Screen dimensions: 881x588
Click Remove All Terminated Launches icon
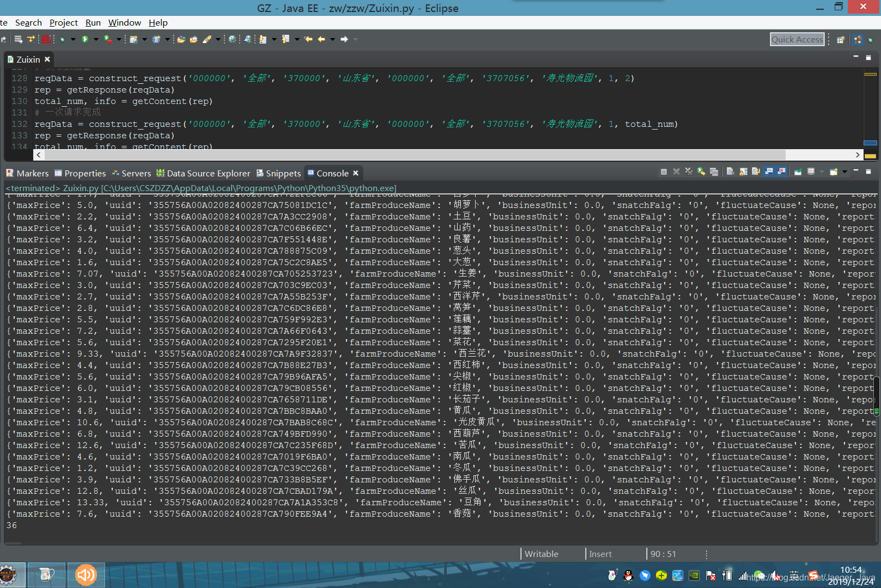[689, 172]
